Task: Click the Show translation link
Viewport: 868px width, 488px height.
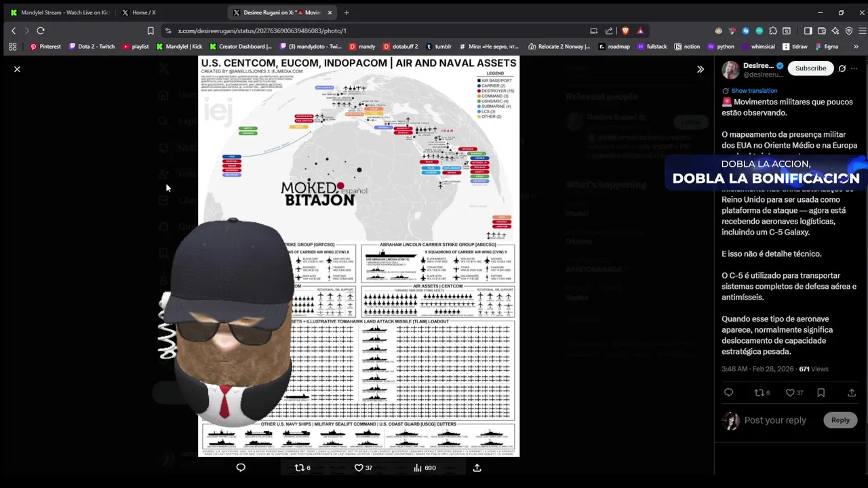Action: pos(754,91)
